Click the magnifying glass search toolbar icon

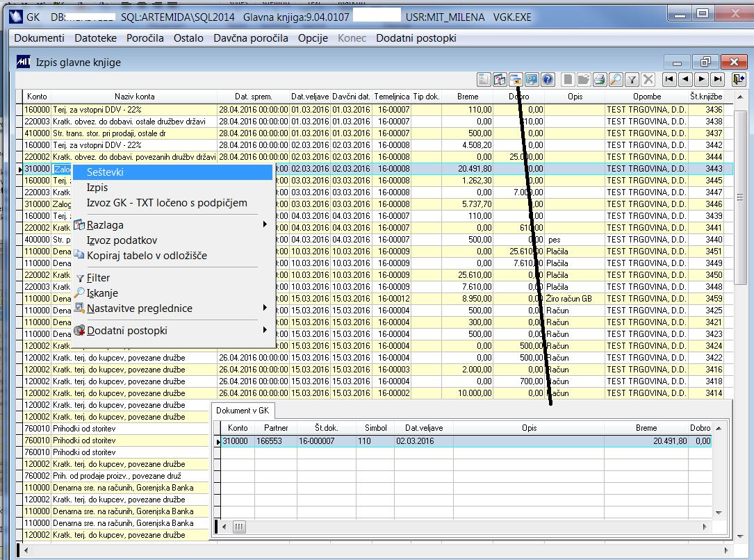coord(616,79)
